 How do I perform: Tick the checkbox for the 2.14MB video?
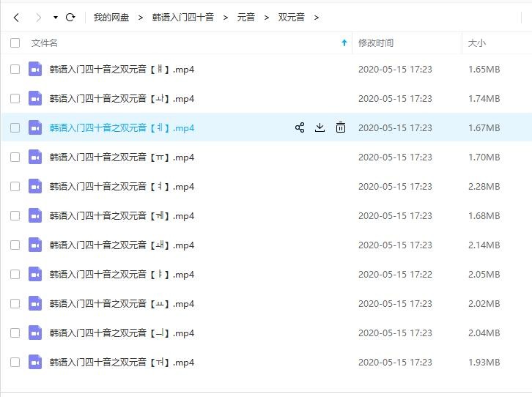[15, 245]
